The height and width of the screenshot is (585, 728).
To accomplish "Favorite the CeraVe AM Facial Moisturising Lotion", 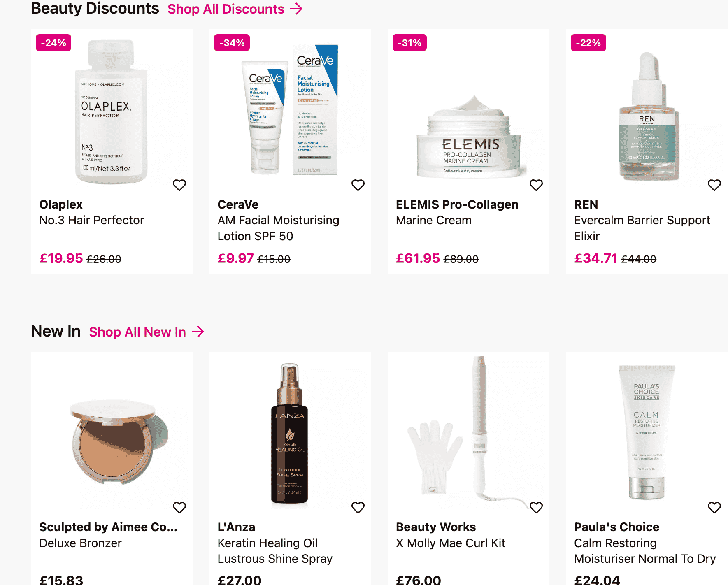I will pyautogui.click(x=358, y=185).
